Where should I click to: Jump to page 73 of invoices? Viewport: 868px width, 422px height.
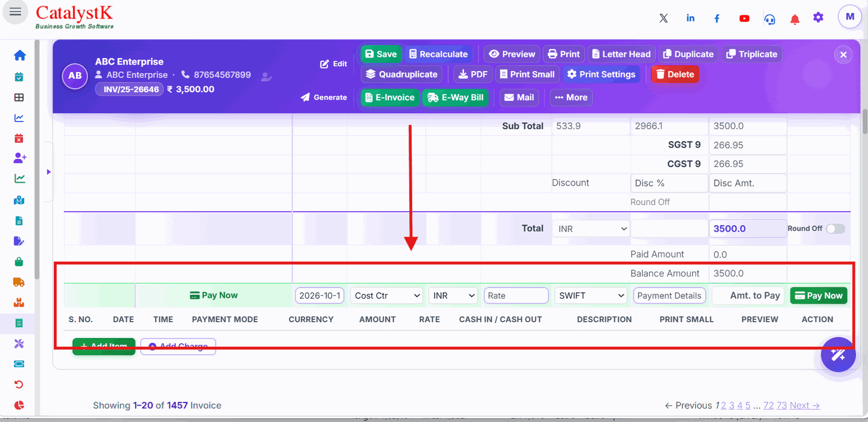pyautogui.click(x=782, y=406)
